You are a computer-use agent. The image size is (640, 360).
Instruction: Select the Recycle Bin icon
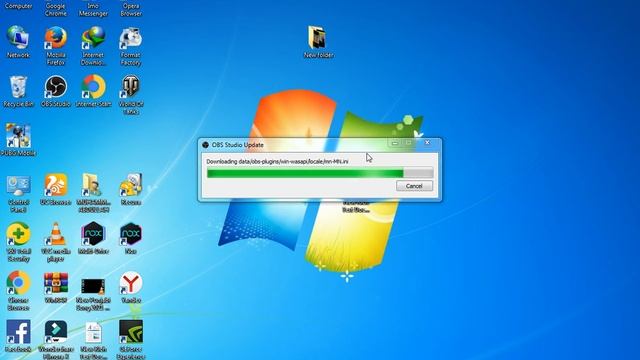click(x=18, y=91)
